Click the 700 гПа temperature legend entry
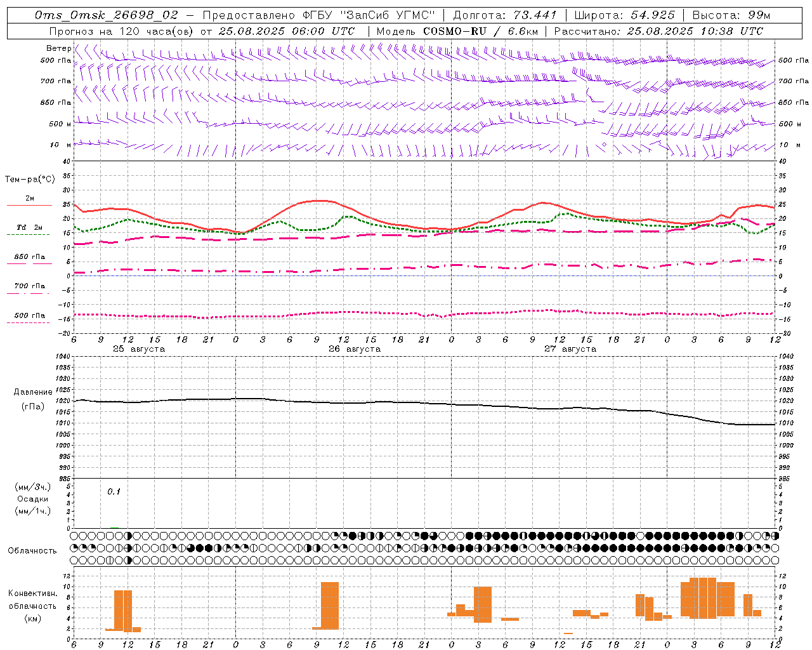The image size is (812, 650). pos(30,286)
